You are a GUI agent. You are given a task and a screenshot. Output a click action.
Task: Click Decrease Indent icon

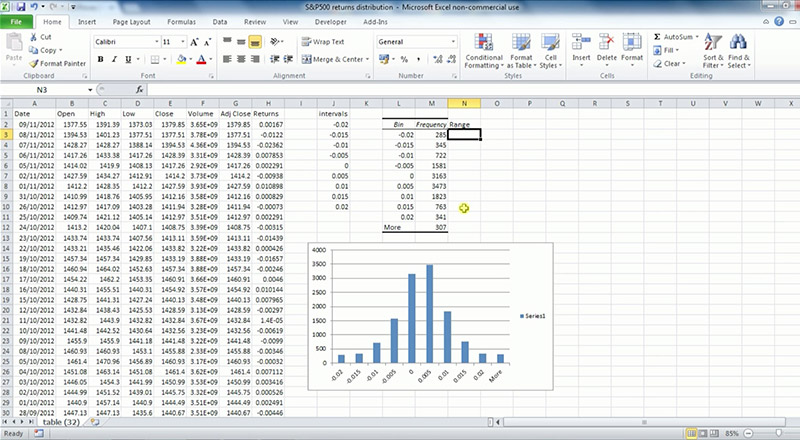[274, 59]
